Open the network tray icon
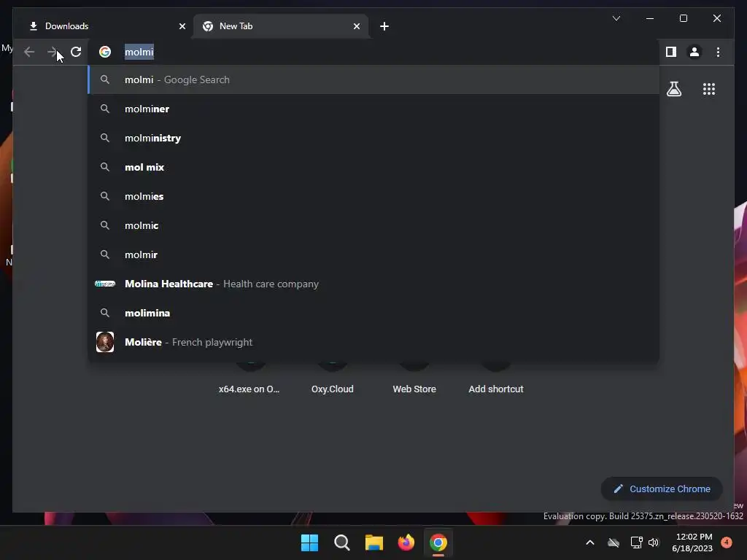This screenshot has height=560, width=747. click(636, 542)
